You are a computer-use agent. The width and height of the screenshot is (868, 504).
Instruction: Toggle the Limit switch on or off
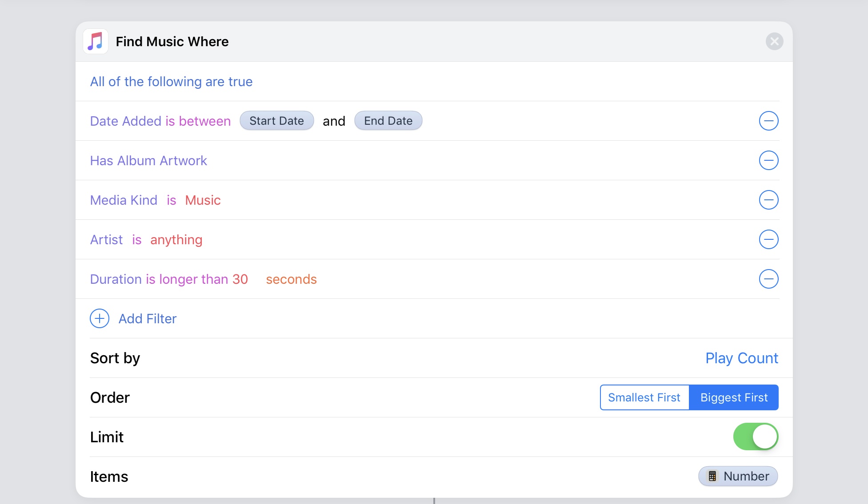pos(755,436)
